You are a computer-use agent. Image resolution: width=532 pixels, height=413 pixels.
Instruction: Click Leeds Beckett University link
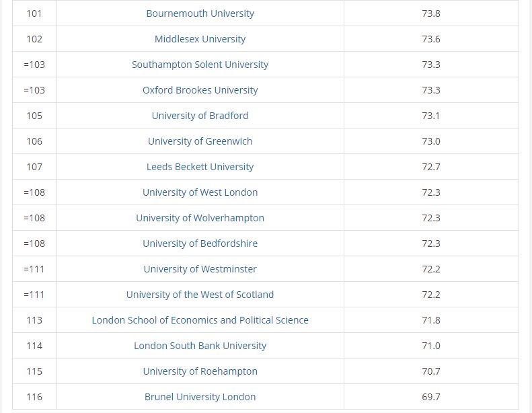(x=200, y=167)
